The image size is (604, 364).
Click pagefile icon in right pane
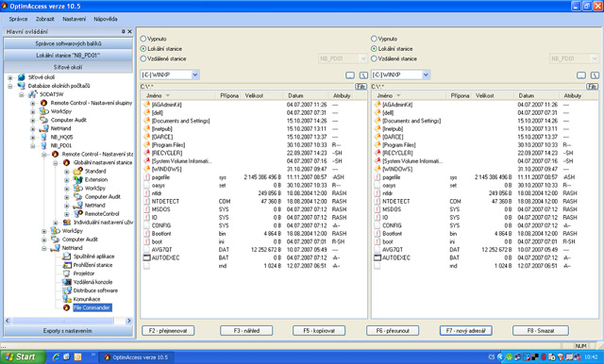[x=377, y=177]
